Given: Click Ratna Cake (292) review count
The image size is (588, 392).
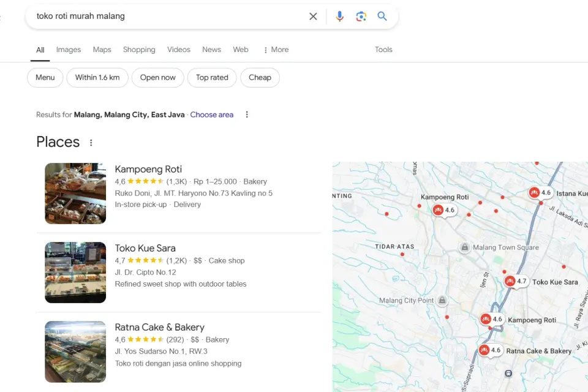Looking at the screenshot, I should (x=175, y=340).
